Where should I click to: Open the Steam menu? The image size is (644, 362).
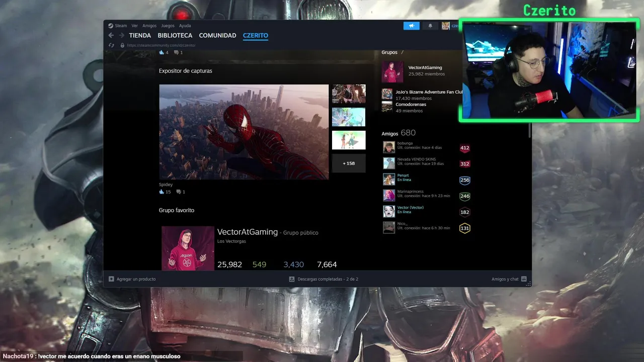pos(121,26)
